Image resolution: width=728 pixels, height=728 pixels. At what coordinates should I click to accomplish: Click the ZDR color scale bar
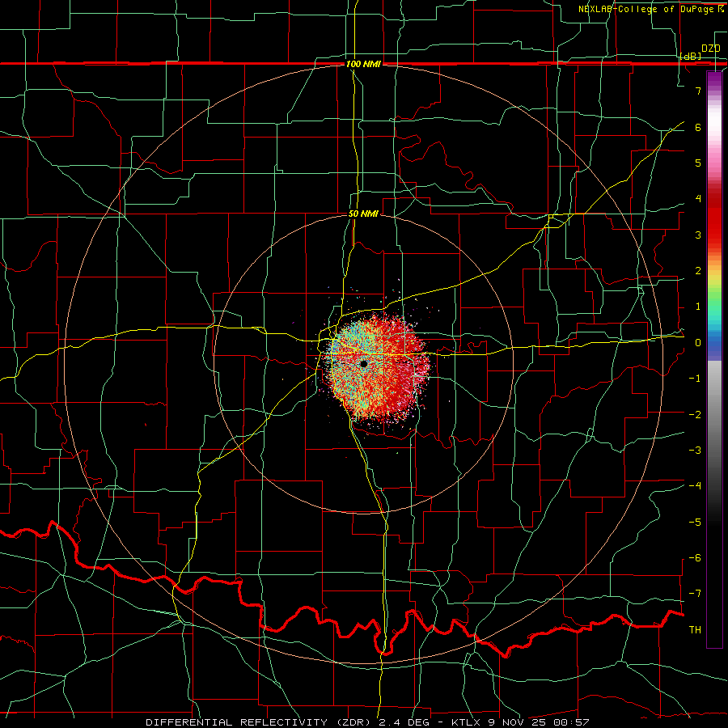coord(714,359)
